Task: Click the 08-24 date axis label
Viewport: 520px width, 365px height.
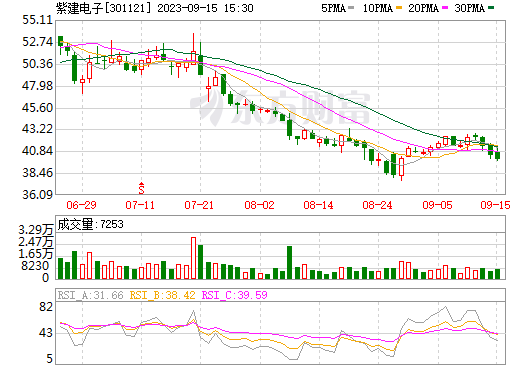Action: 377,205
